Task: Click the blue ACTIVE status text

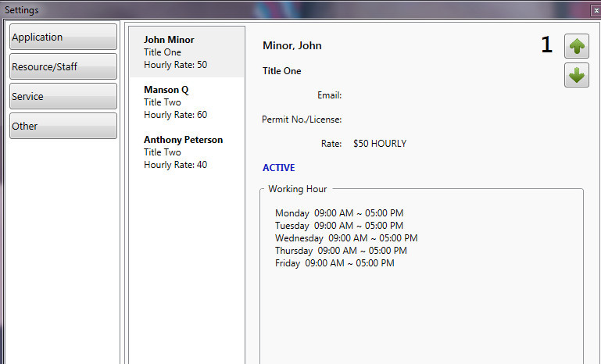Action: click(x=279, y=168)
